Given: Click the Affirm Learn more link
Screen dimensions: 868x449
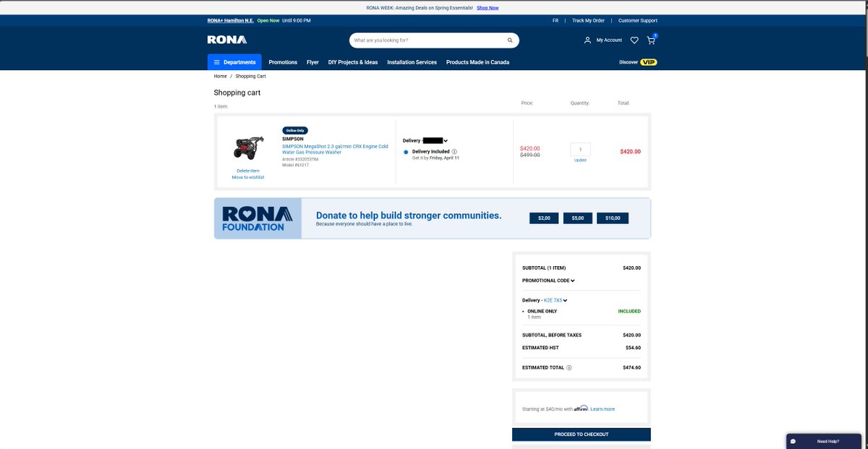Looking at the screenshot, I should click(603, 409).
